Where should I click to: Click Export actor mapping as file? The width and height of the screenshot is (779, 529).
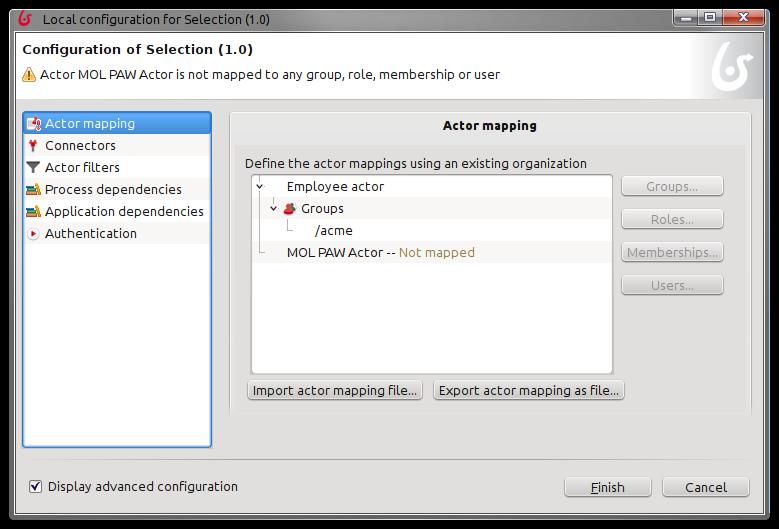[529, 390]
